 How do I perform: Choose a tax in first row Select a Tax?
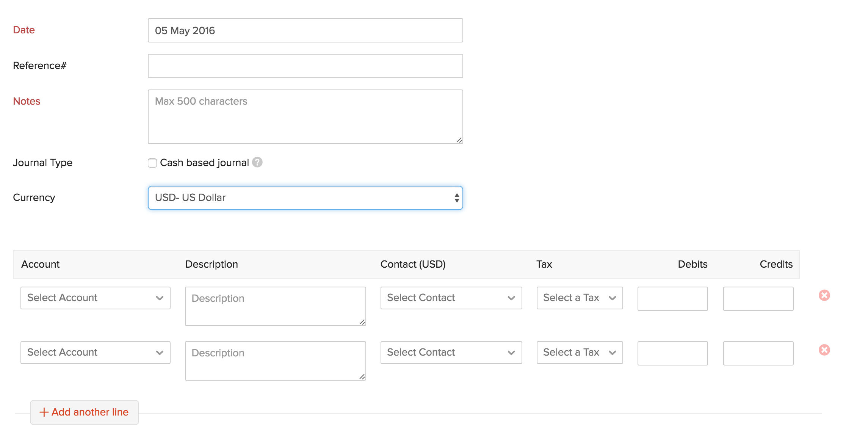(x=580, y=298)
